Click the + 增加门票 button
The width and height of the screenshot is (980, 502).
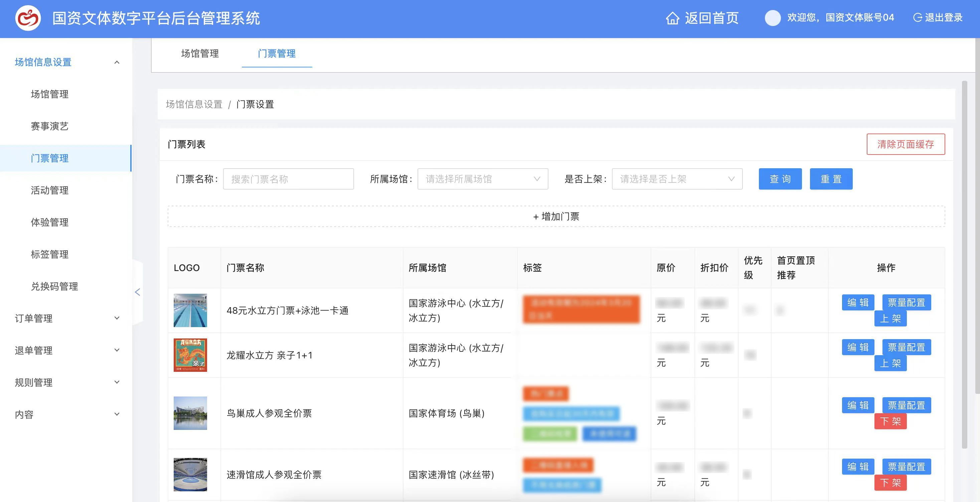(x=556, y=216)
